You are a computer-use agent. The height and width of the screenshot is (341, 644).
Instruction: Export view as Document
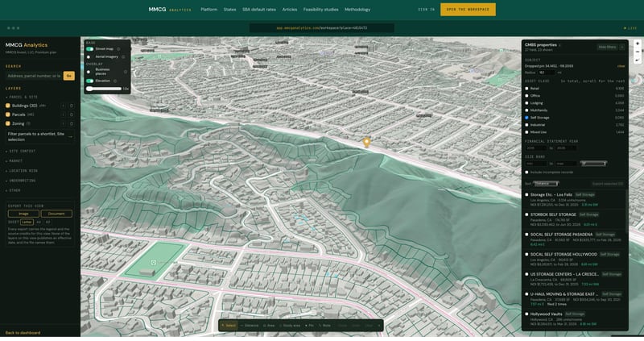(x=56, y=214)
